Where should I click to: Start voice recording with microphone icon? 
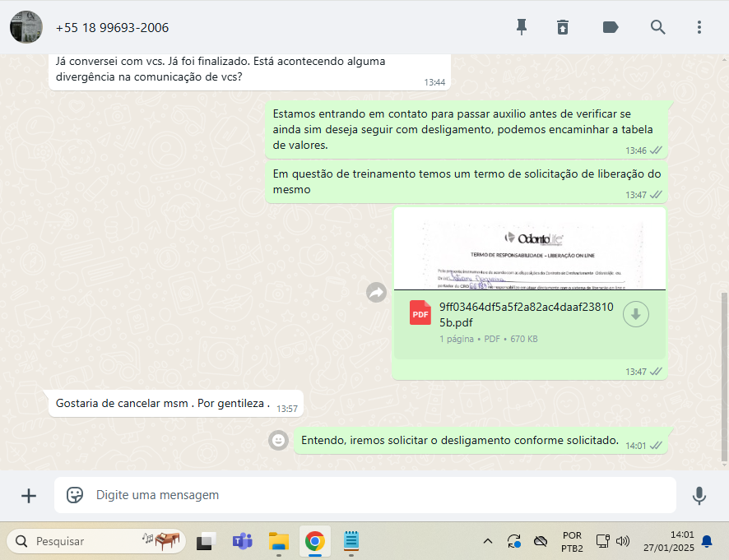(699, 495)
